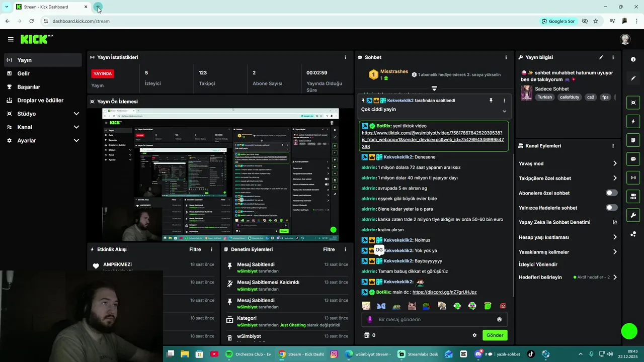
Task: Open Etkinlik Akışı three-dot menu
Action: [x=211, y=249]
